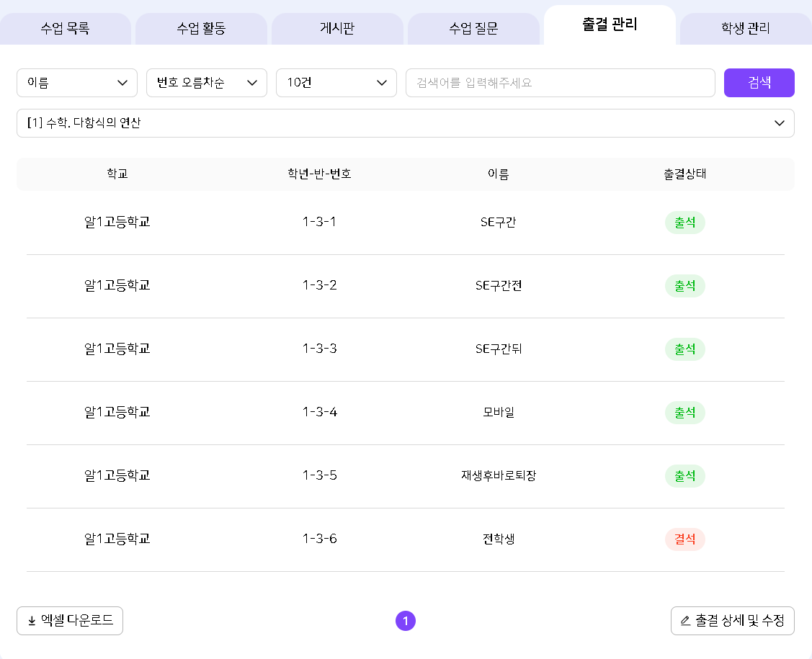Click the 출석 badge for SE구간

684,223
